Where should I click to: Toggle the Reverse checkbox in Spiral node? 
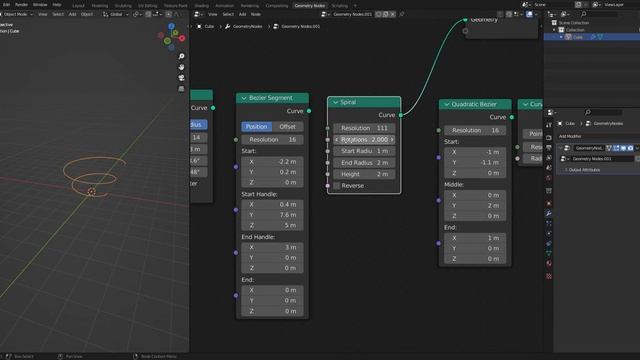pos(337,186)
